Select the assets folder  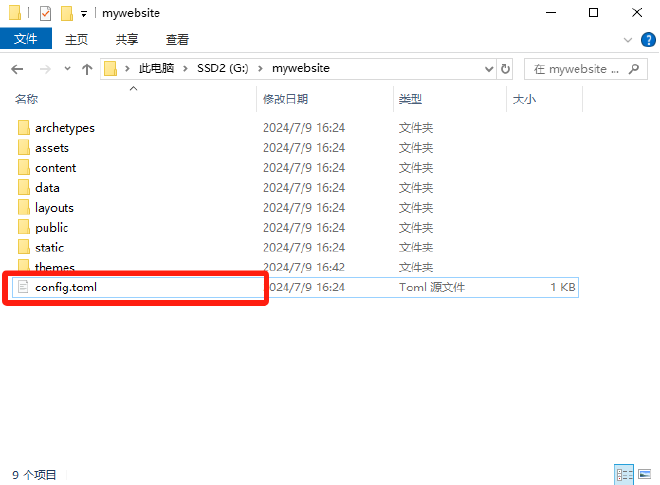[52, 148]
